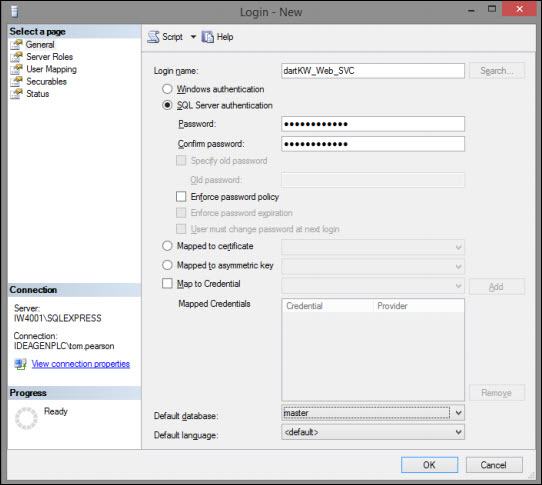Confirm the new login with OK
This screenshot has width=542, height=485.
pyautogui.click(x=430, y=465)
